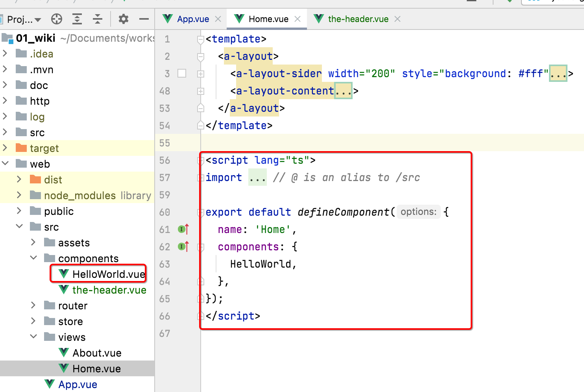Switch to the App.vue tab
The width and height of the screenshot is (584, 392).
point(193,19)
